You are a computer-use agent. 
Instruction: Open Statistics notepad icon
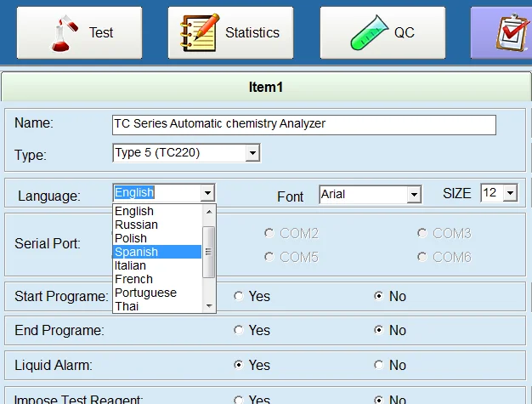[x=199, y=32]
